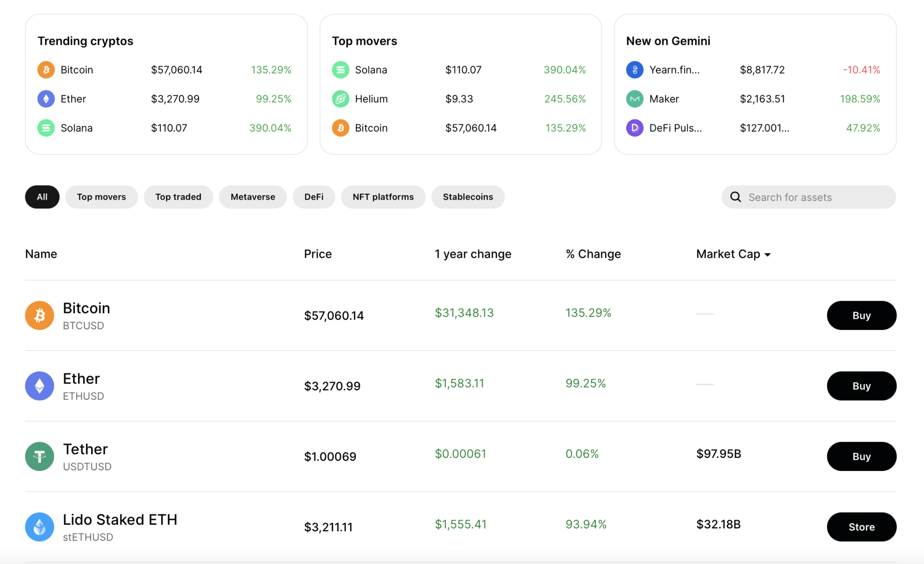Viewport: 924px width, 564px height.
Task: Click DeFi Pulse icon in New on Gemini
Action: [x=635, y=128]
